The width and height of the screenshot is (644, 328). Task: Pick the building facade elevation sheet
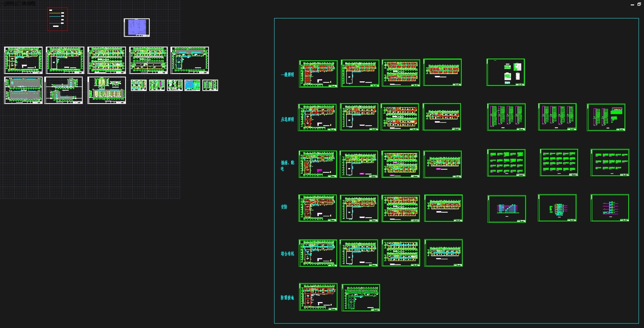point(107,90)
